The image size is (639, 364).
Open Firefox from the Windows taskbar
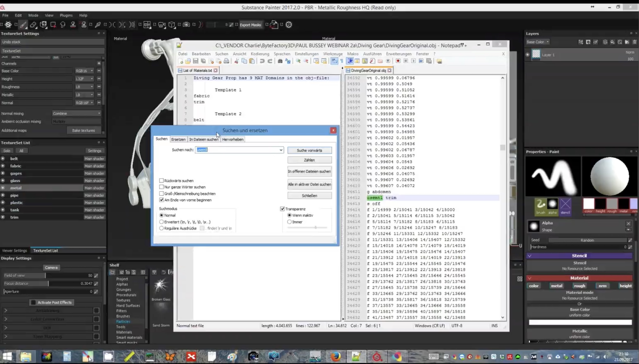(x=336, y=356)
